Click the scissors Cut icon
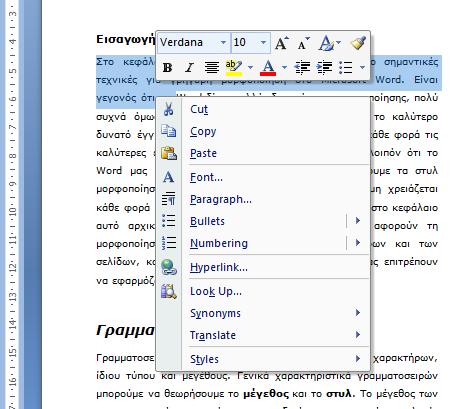The height and width of the screenshot is (409, 453). [169, 109]
